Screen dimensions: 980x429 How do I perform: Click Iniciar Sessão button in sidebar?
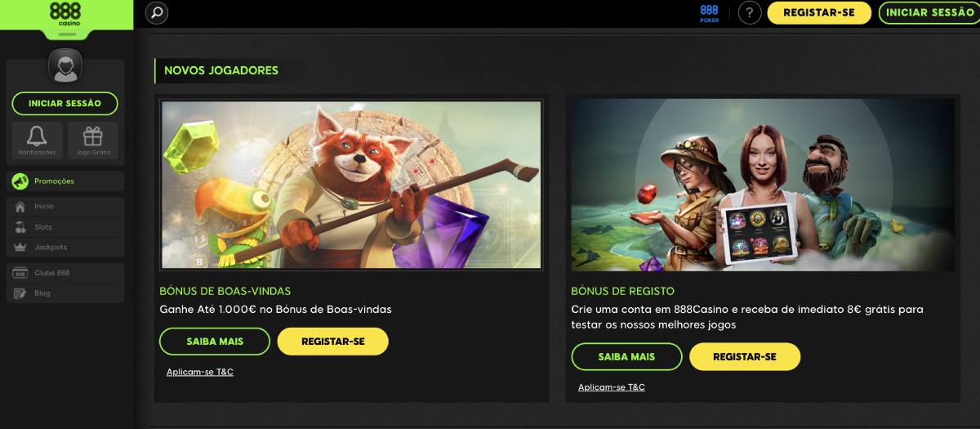[x=65, y=104]
